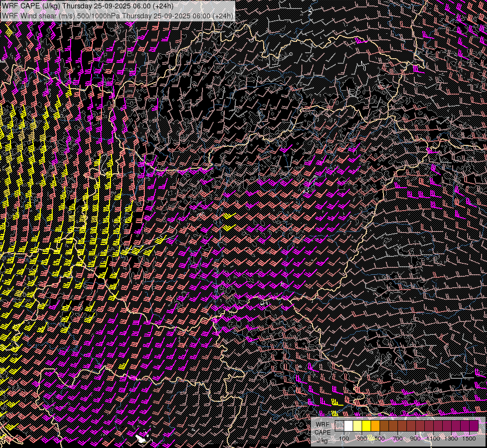Click the orange CAPE legend swatch
Image resolution: width=487 pixels, height=448 pixels.
(375, 426)
